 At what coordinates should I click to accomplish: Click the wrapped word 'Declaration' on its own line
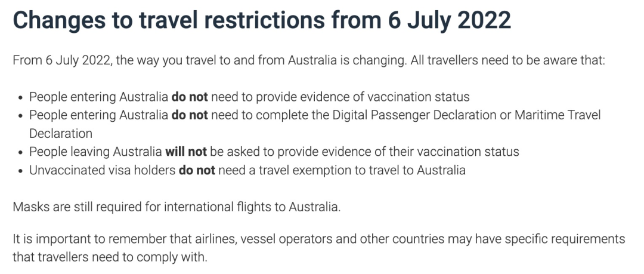point(61,133)
